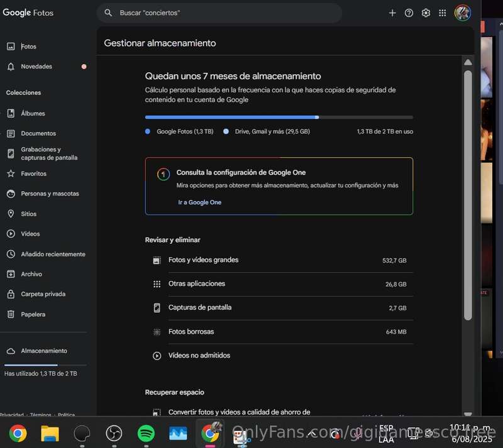
Task: Click the 26,8 GB size value
Action: pyautogui.click(x=396, y=284)
